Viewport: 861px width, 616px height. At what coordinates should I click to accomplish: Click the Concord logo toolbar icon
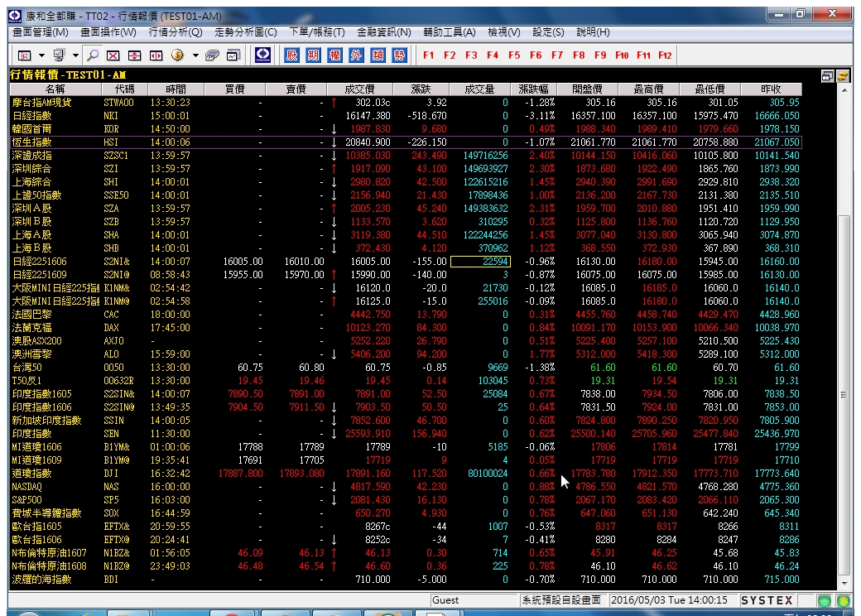coord(263,55)
